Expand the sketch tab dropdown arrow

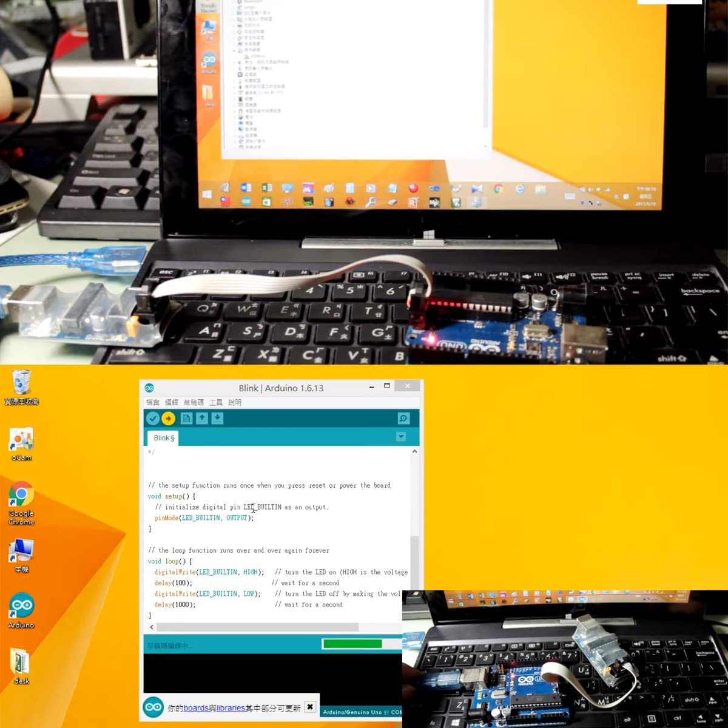(x=401, y=437)
